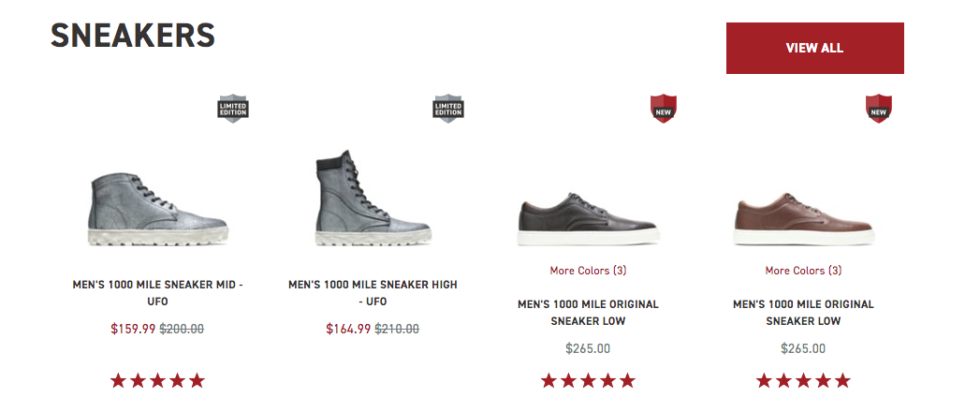Expand More Colors (3) under the brown sneaker

pos(803,271)
